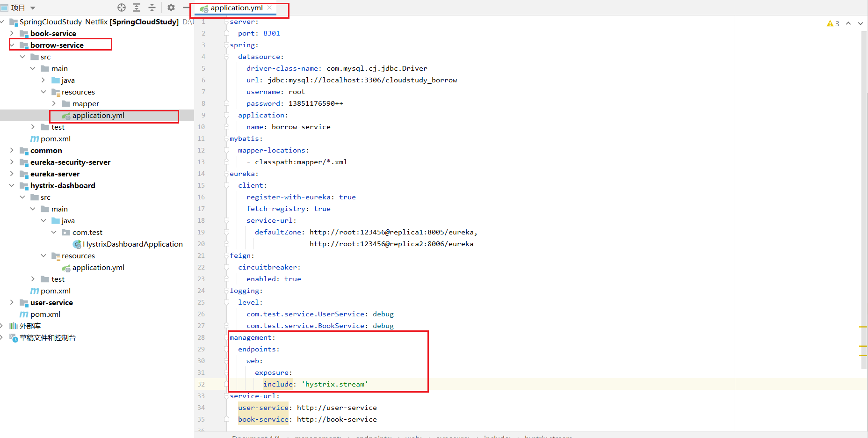
Task: Expand the test folder under hystrix-dashboard
Action: coord(33,279)
